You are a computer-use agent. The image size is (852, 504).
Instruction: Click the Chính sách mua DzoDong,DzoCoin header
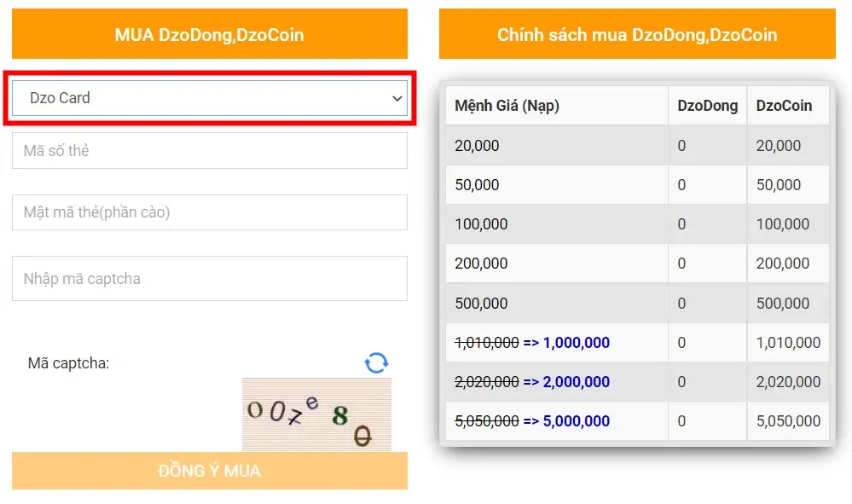click(x=637, y=35)
